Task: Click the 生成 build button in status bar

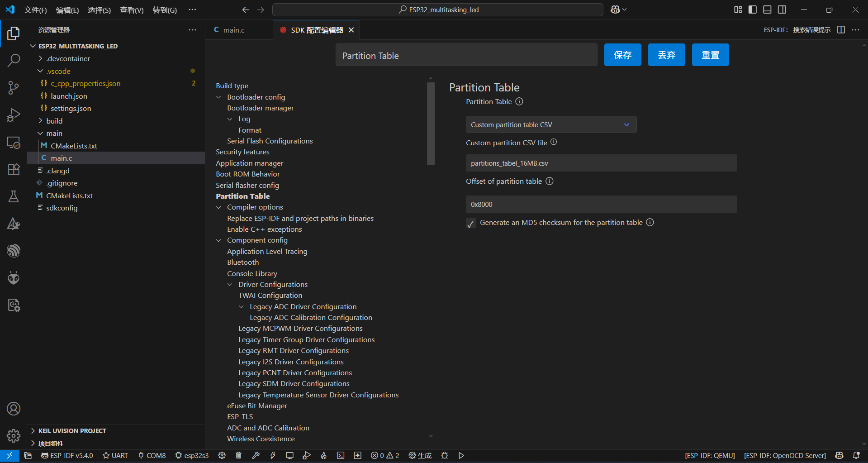Action: tap(420, 455)
